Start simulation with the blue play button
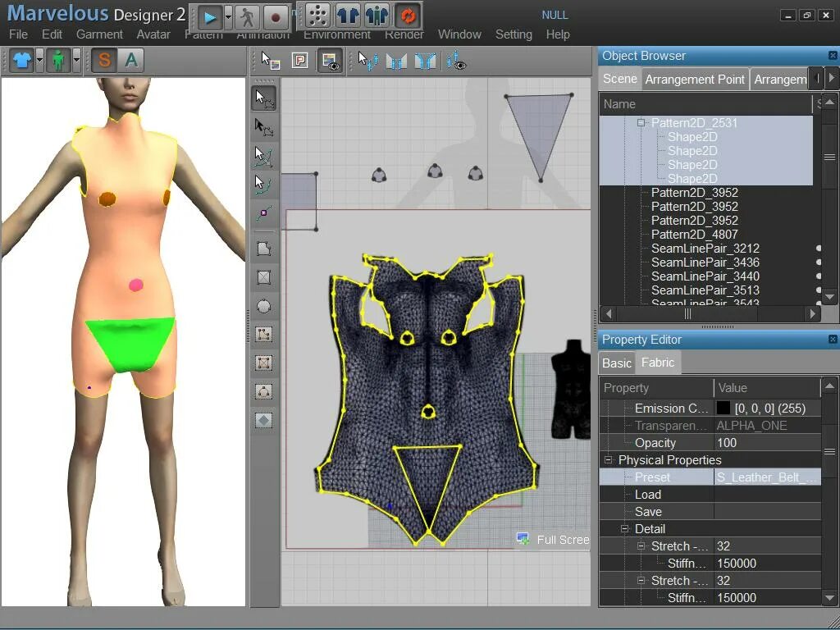The image size is (840, 630). point(210,17)
